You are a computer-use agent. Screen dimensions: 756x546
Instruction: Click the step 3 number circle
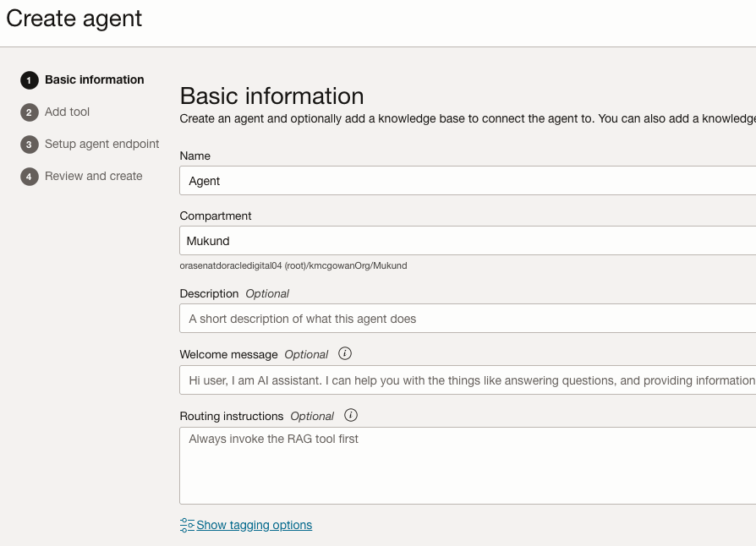(30, 145)
